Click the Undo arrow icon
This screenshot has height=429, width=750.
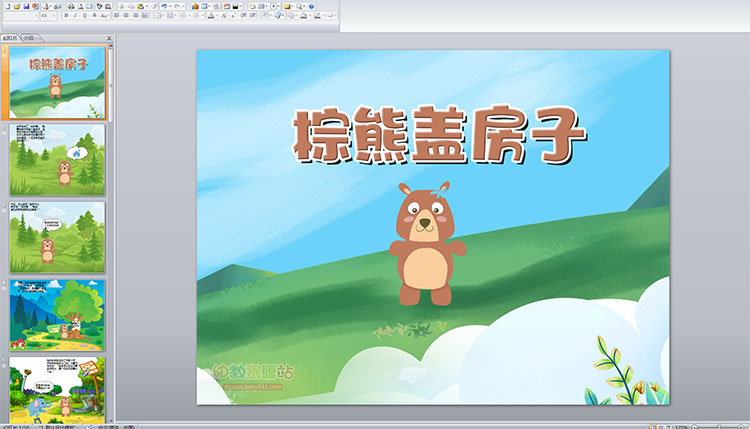[x=164, y=6]
